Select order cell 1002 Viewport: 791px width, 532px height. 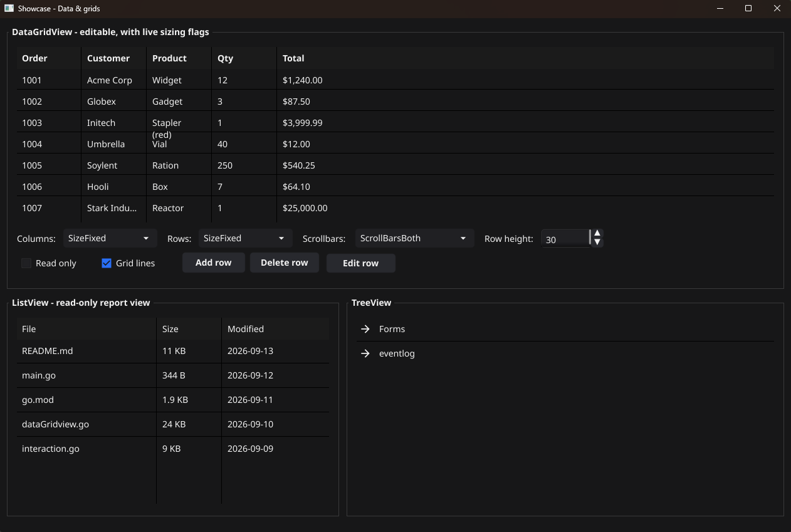pos(49,102)
